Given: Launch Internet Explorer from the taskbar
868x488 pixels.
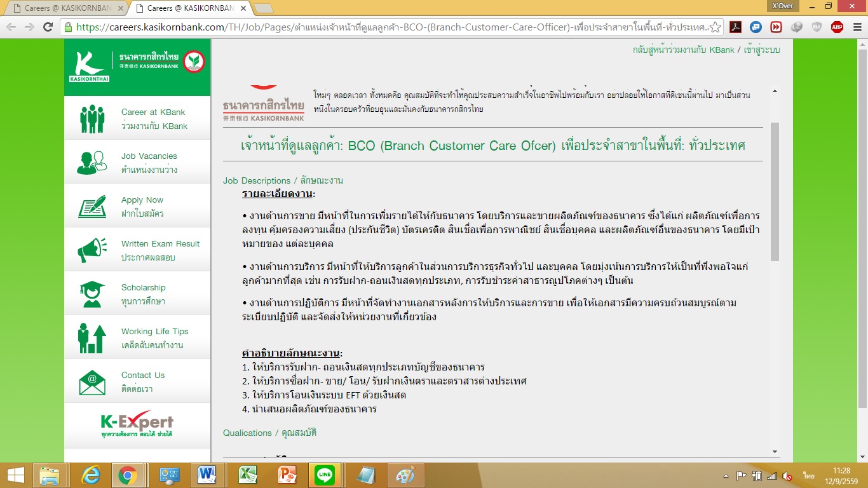Looking at the screenshot, I should (x=92, y=475).
